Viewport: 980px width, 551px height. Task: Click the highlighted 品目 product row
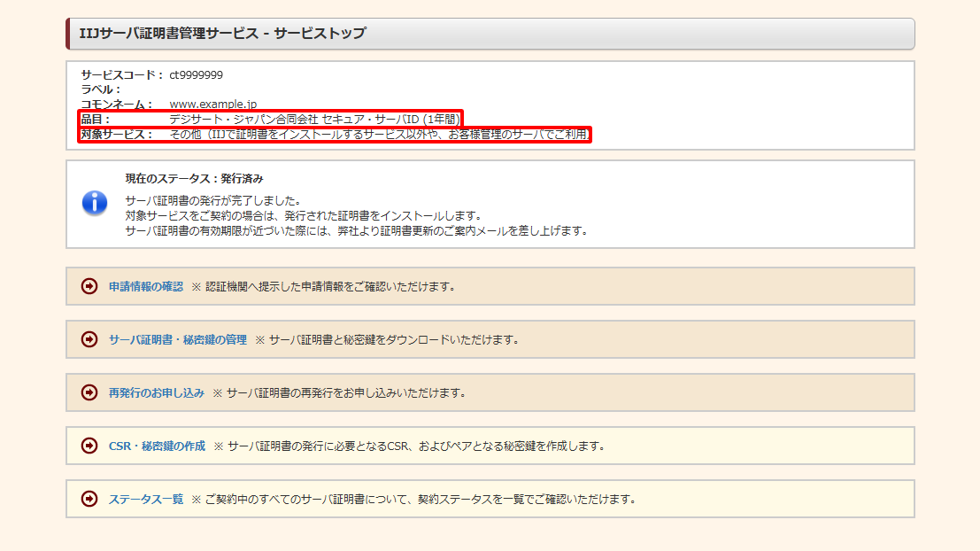(x=270, y=119)
